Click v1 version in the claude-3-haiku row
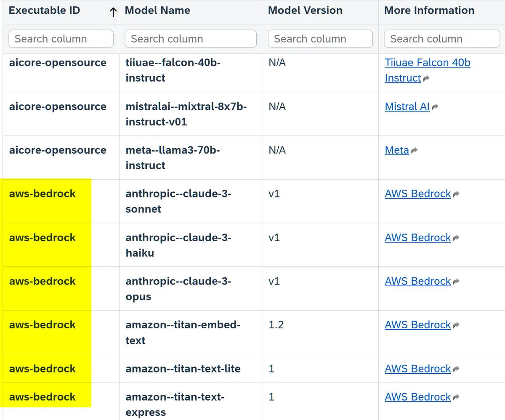The image size is (505, 420). (274, 238)
